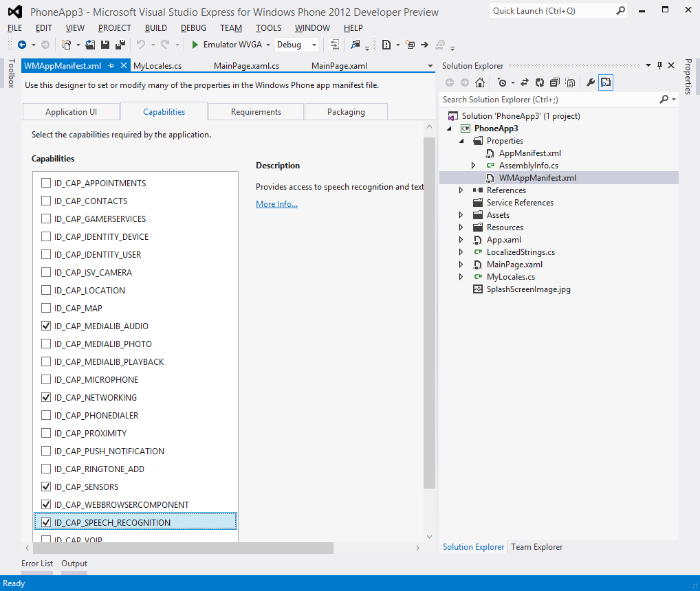Start debugging with the green play icon
The image size is (700, 591).
tap(195, 45)
